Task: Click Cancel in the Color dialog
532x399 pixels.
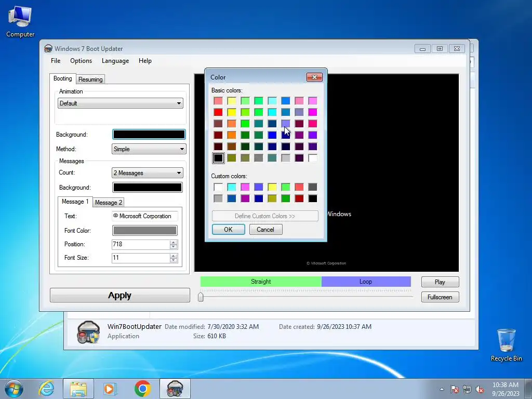Action: (x=265, y=229)
